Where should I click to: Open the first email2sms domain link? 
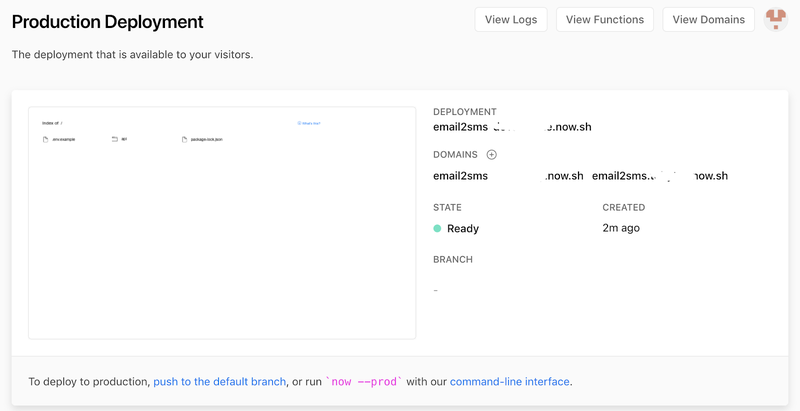coord(508,176)
